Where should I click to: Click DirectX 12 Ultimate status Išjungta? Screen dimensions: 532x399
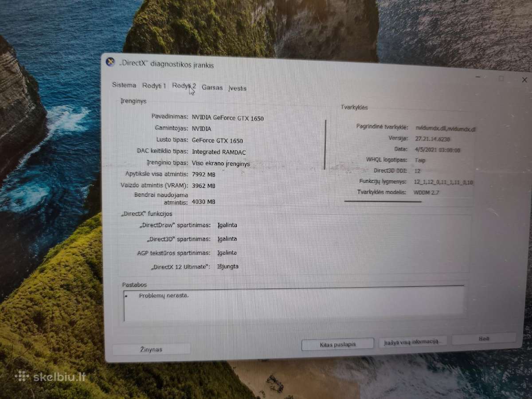point(228,266)
